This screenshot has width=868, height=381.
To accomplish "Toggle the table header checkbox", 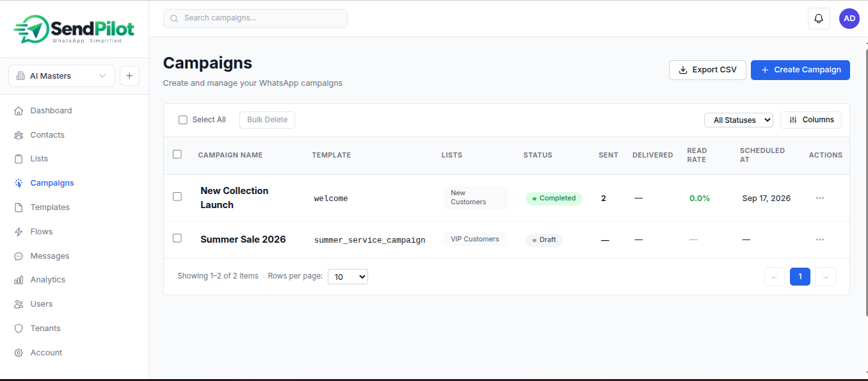I will pos(177,154).
